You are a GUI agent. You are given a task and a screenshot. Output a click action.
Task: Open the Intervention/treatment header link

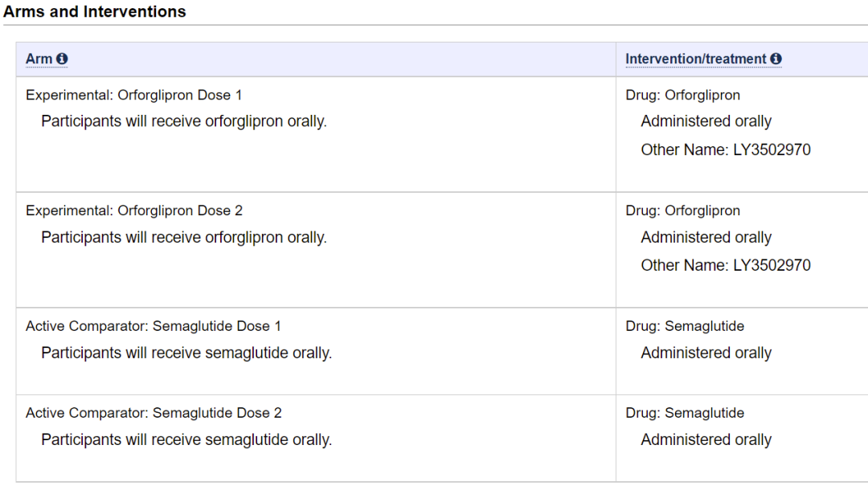[x=696, y=59]
